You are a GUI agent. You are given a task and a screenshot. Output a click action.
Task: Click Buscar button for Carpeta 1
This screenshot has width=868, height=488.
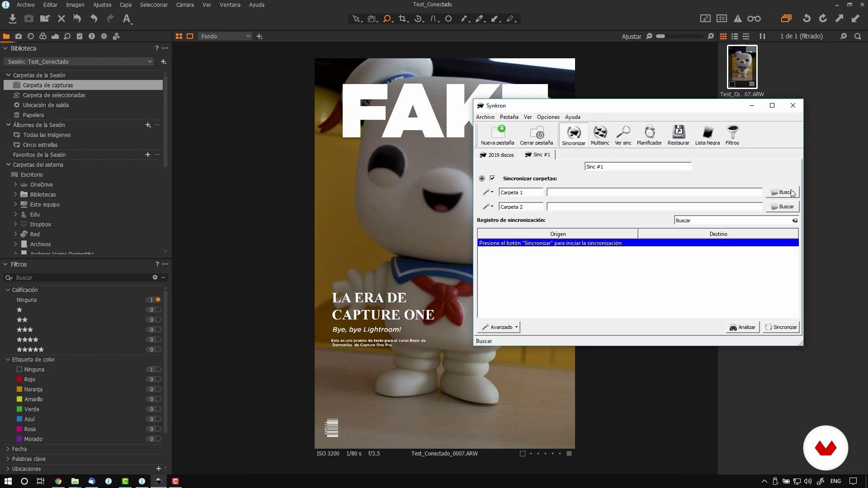click(783, 192)
